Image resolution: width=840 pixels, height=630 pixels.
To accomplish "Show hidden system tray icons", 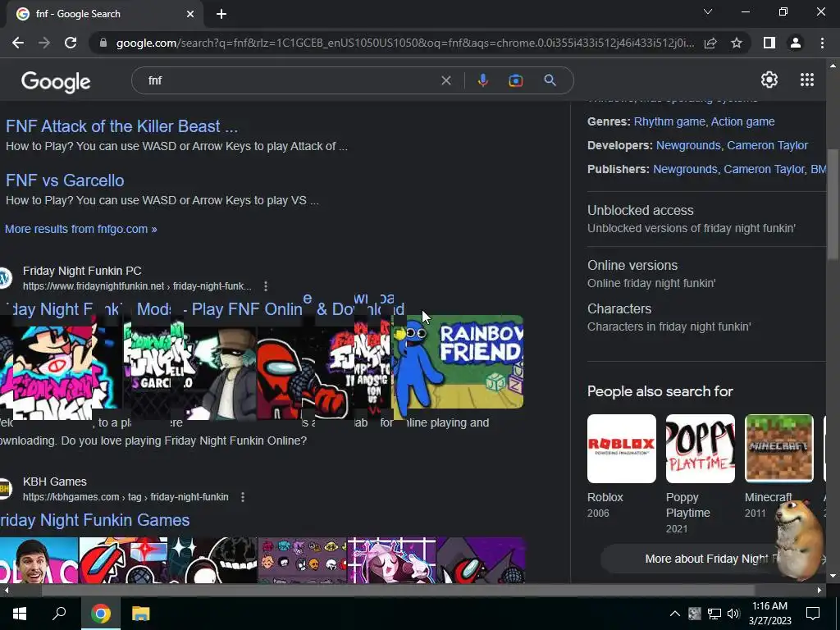I will pyautogui.click(x=675, y=614).
